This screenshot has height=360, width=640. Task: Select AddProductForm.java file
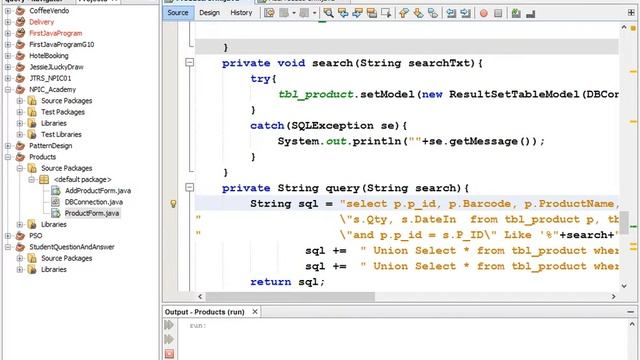98,191
